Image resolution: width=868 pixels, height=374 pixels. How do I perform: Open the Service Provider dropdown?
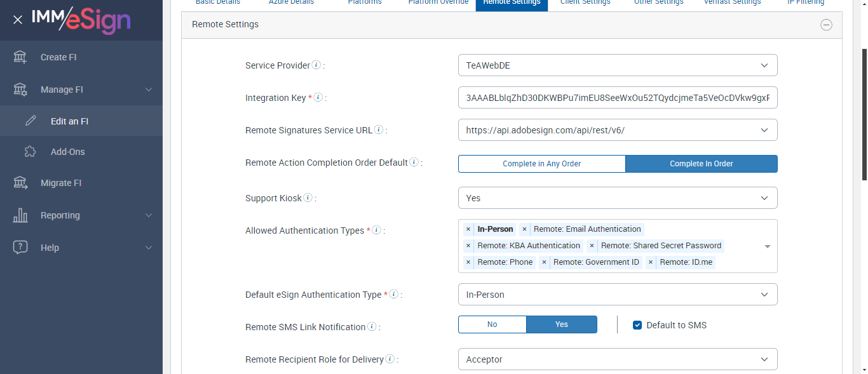617,65
